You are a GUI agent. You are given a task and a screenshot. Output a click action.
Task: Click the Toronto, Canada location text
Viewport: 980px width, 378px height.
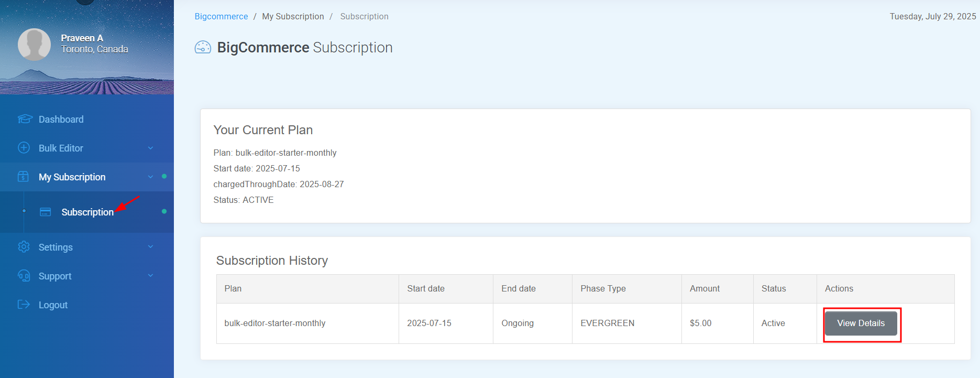94,49
